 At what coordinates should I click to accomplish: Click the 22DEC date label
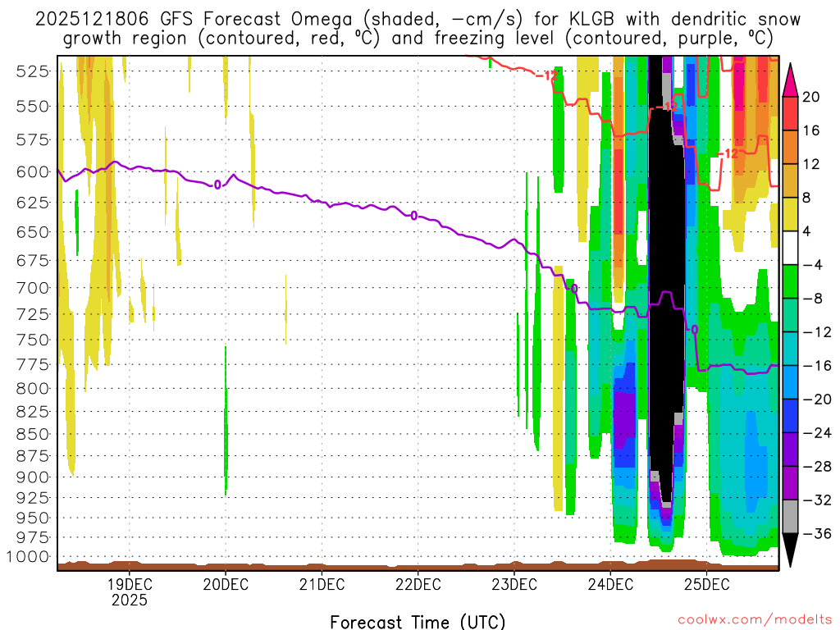tap(418, 584)
